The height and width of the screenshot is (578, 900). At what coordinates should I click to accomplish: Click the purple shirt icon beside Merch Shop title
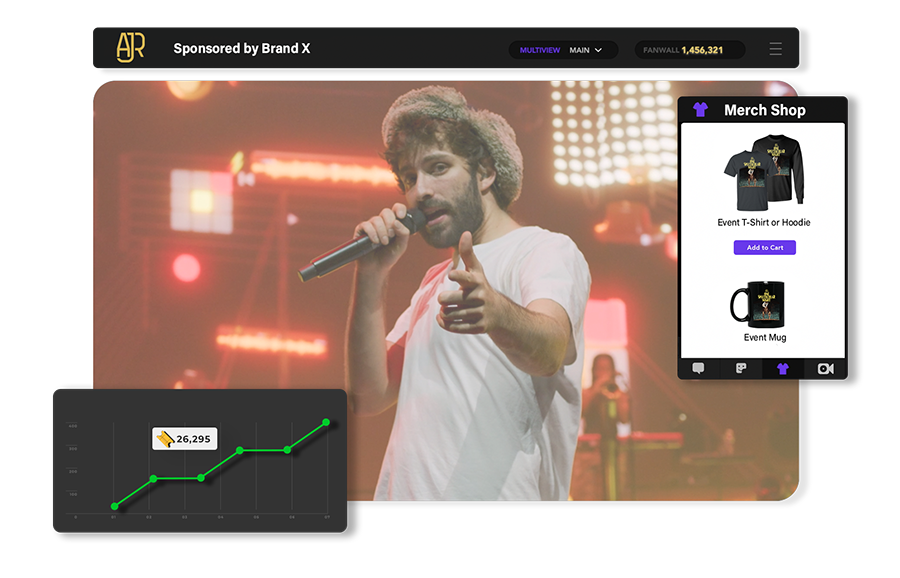click(700, 110)
